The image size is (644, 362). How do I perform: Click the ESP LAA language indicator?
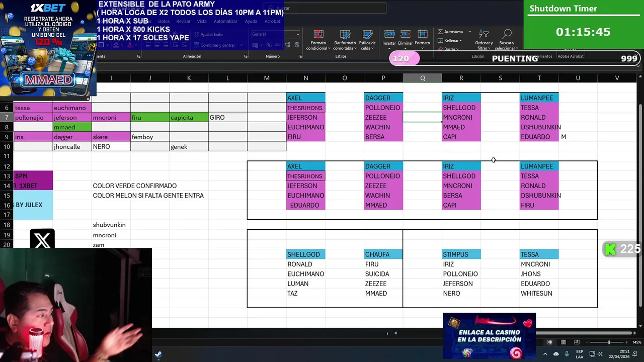tap(580, 354)
